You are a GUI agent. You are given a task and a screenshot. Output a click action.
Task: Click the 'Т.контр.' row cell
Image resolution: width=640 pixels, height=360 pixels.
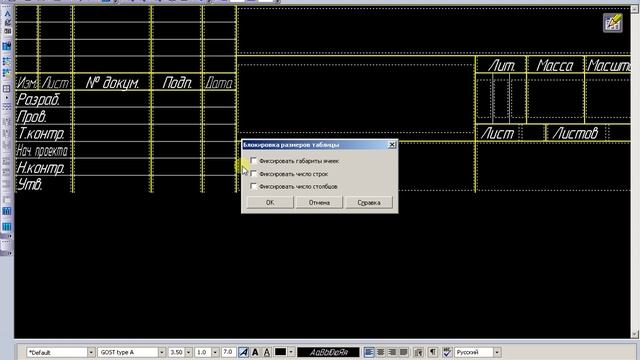click(44, 133)
